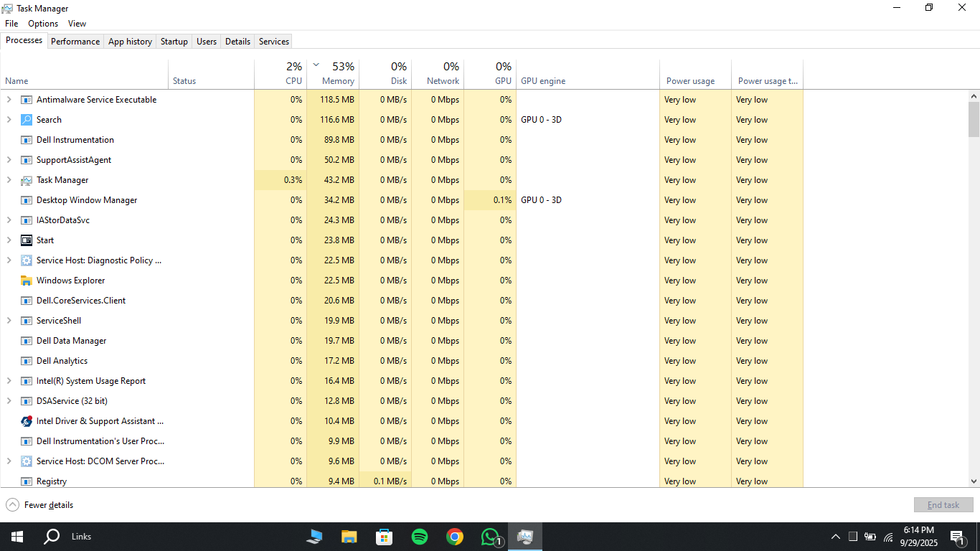This screenshot has width=980, height=551.
Task: Click the Dell.CoreServices.Client process icon
Action: point(27,301)
